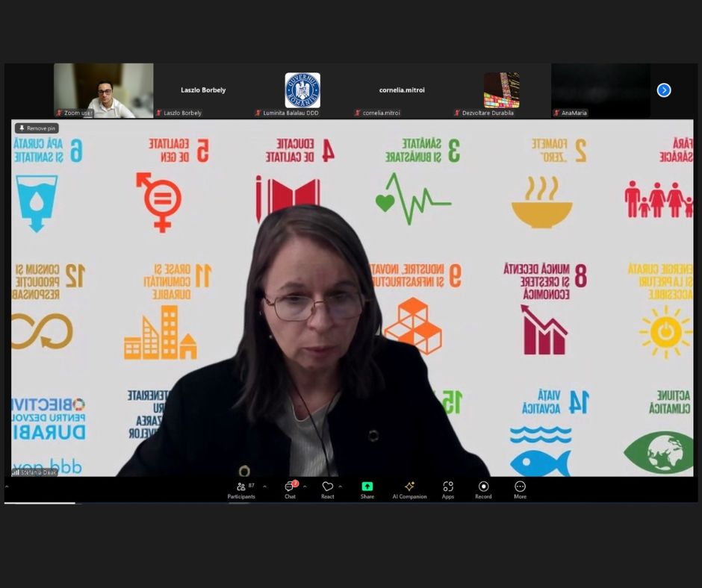This screenshot has height=588, width=702.
Task: Open the More options menu
Action: point(520,489)
